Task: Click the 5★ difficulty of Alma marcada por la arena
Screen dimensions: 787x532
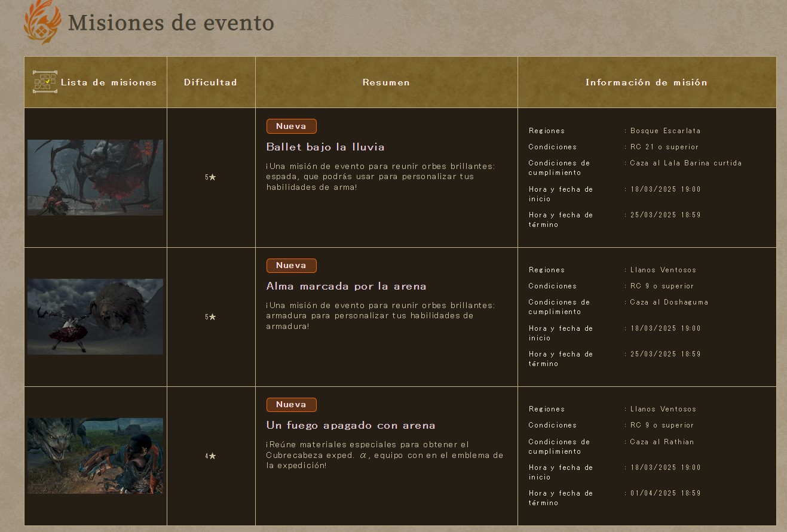Action: click(210, 316)
